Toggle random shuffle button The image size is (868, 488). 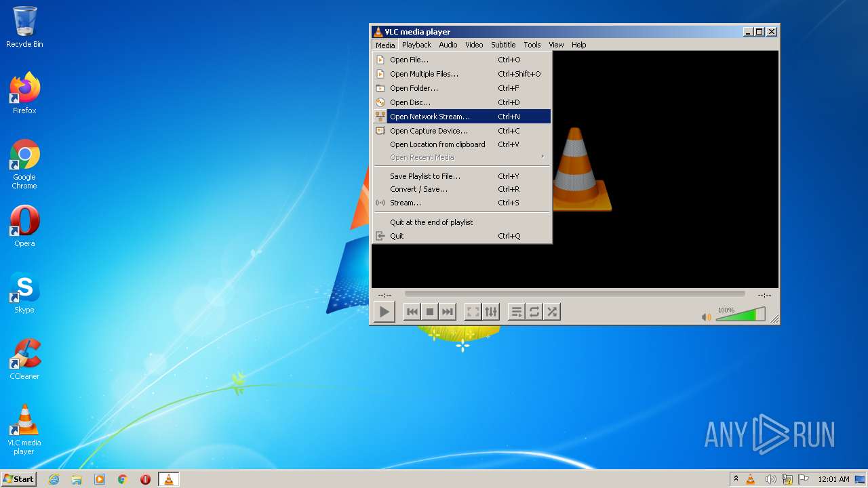click(552, 312)
